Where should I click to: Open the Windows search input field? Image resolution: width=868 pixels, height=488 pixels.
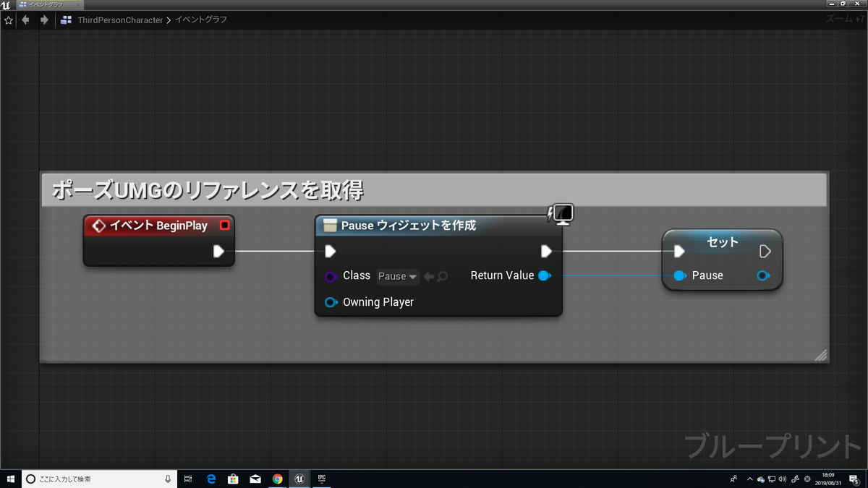click(x=94, y=479)
